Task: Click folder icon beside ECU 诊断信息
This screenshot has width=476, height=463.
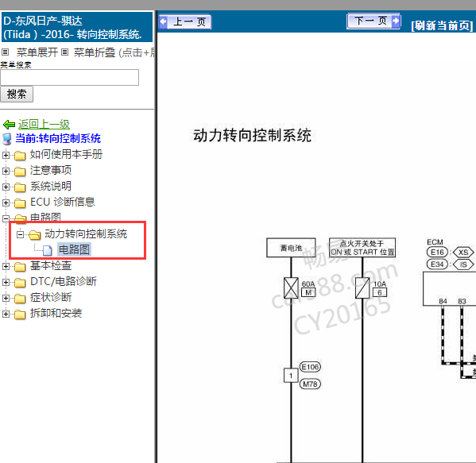Action: [20, 203]
